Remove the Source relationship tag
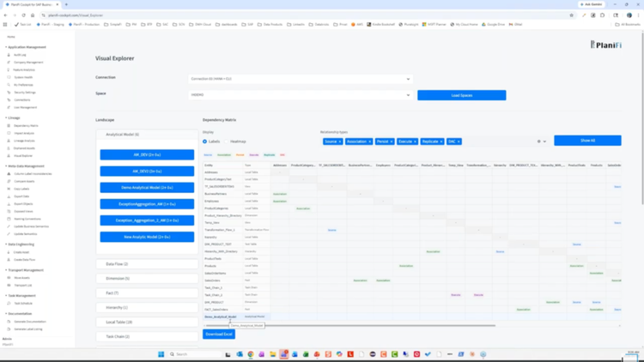 [x=340, y=142]
